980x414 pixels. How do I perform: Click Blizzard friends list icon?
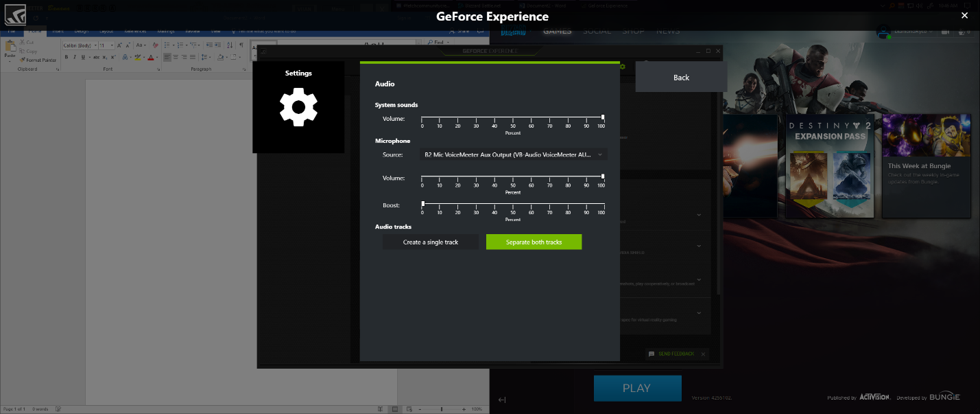(961, 32)
